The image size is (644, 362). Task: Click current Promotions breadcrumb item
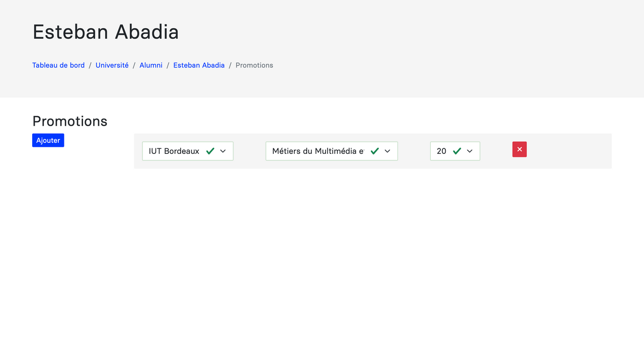tap(254, 65)
